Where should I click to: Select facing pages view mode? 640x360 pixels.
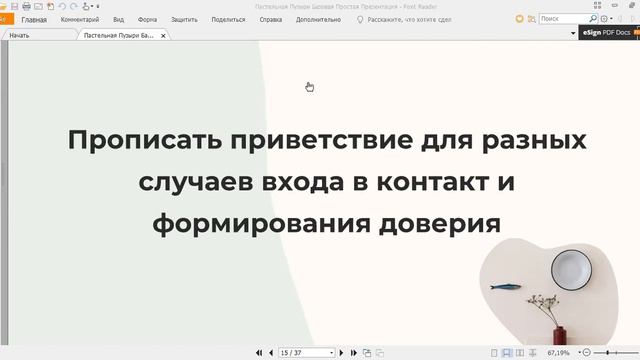point(520,353)
